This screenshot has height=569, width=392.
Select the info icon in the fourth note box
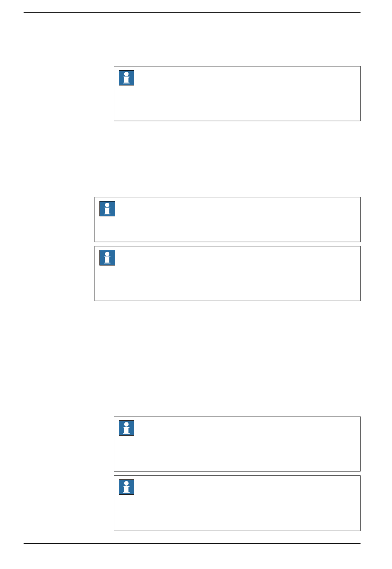tap(126, 428)
